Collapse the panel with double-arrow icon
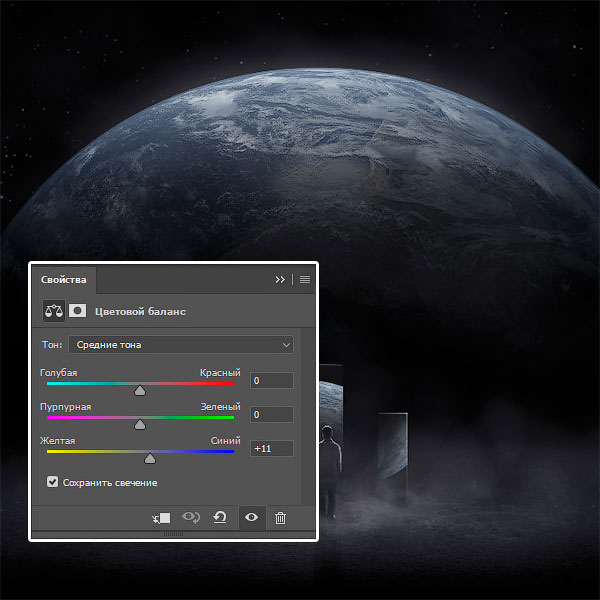 [x=280, y=280]
